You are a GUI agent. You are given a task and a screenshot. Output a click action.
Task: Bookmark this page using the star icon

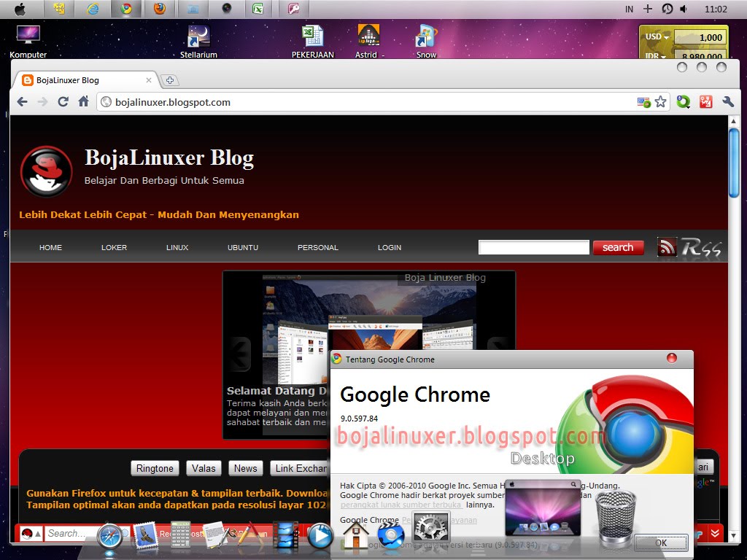(x=661, y=101)
